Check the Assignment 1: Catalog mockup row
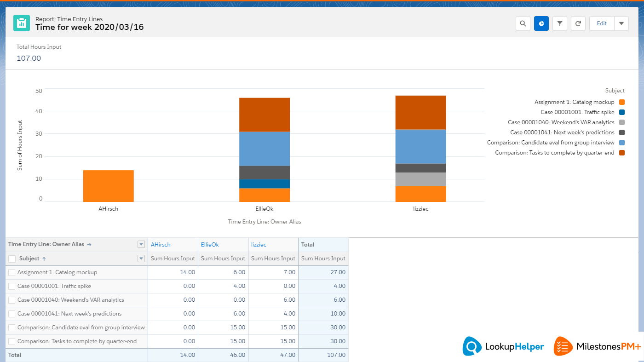Screen dimensions: 644x362 click(12, 272)
